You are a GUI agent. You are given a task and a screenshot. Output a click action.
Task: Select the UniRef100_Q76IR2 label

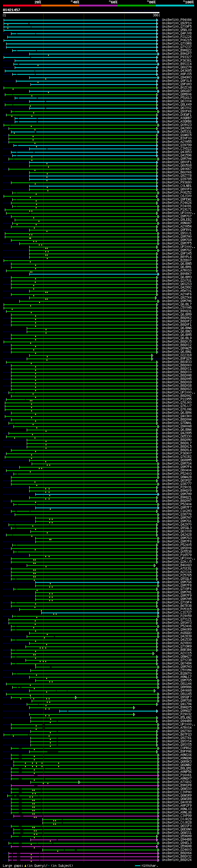[x=177, y=457]
